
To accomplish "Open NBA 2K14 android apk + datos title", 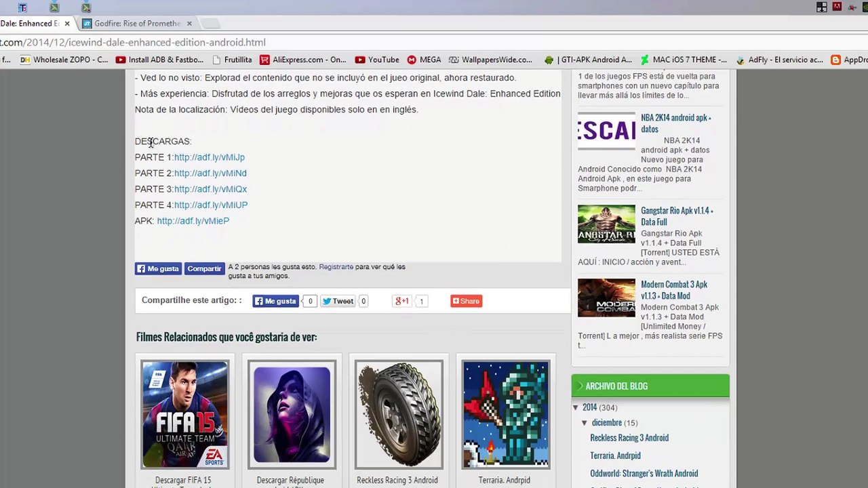I will tap(676, 123).
